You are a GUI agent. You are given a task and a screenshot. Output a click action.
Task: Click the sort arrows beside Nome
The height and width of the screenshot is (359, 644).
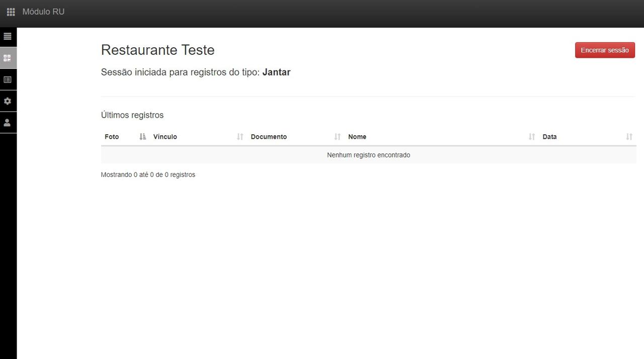[x=532, y=137]
